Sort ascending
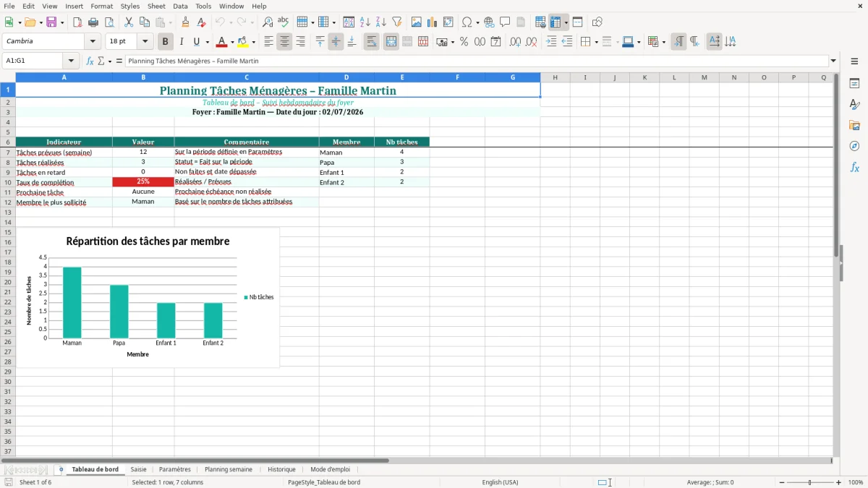This screenshot has width=868, height=488. tap(365, 22)
